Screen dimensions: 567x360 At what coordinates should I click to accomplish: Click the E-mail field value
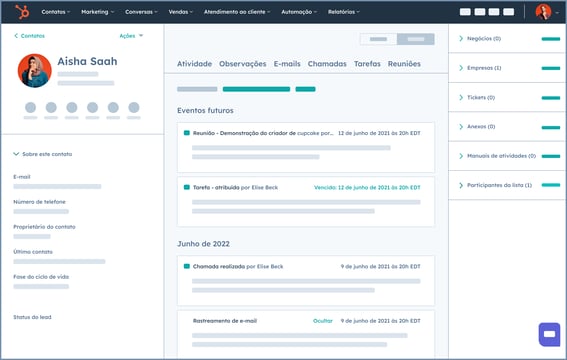coord(57,187)
